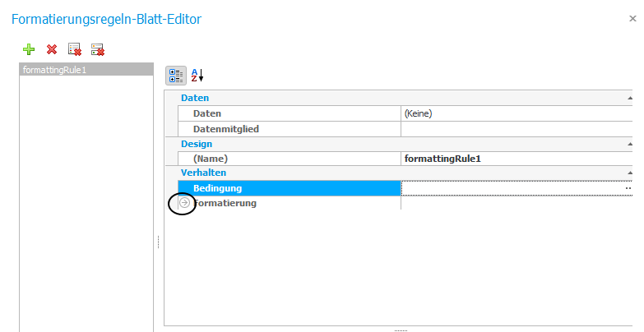Click the third toolbar icon with red X
The image size is (644, 332).
[x=75, y=49]
